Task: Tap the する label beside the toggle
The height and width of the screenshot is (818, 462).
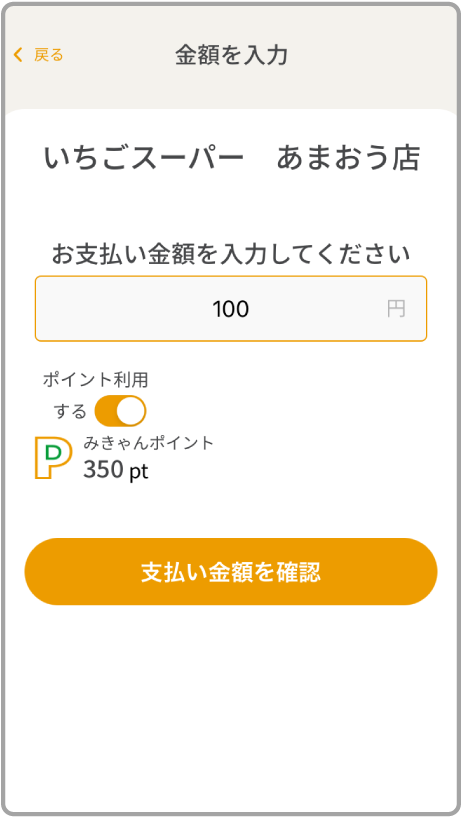Action: [x=70, y=412]
